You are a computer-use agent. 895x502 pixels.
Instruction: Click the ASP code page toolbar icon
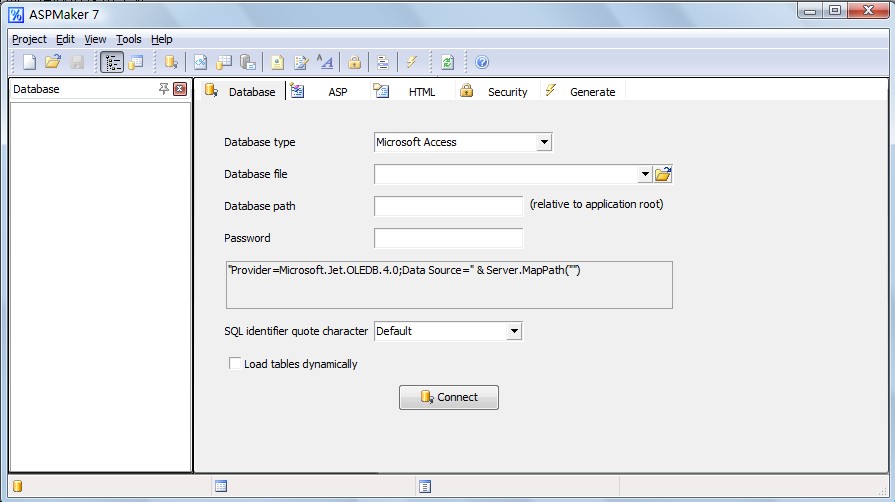[x=200, y=62]
